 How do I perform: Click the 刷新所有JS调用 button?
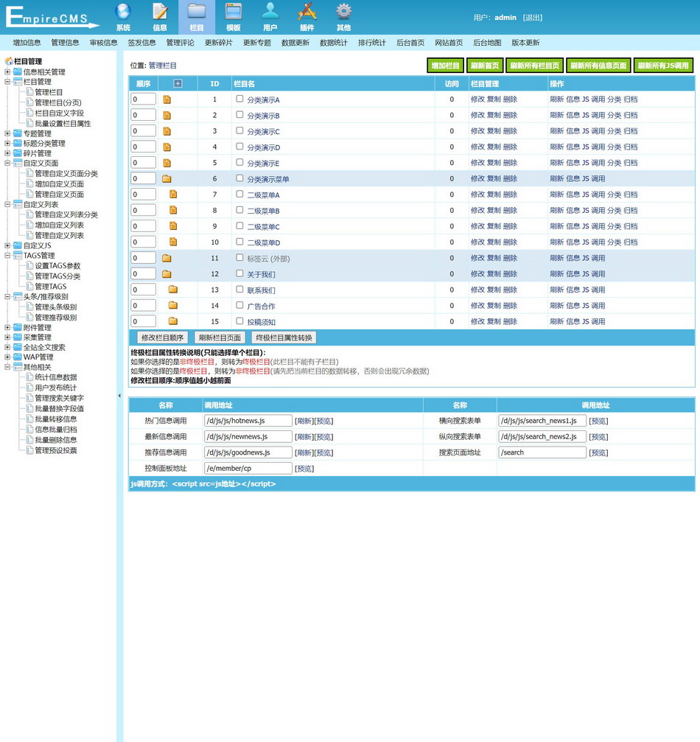[663, 66]
